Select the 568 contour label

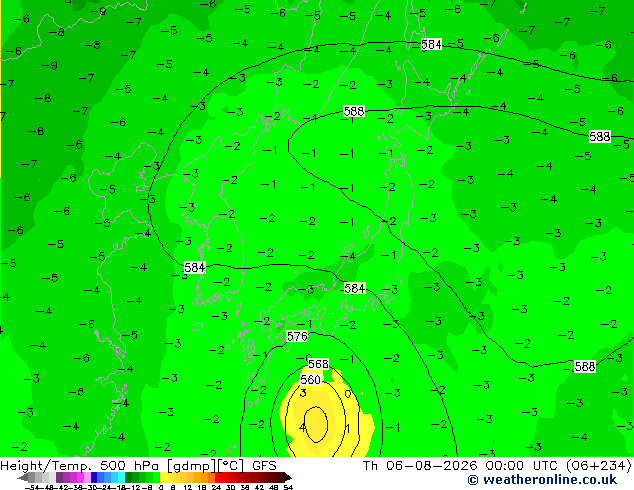[x=318, y=364]
